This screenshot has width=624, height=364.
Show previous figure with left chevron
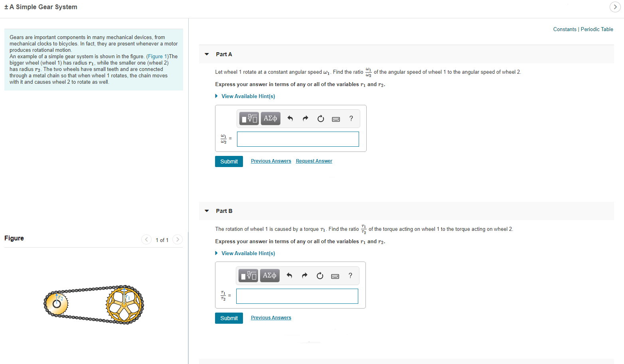[146, 240]
